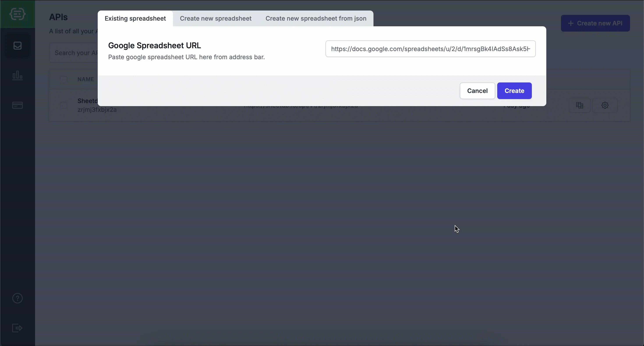This screenshot has width=644, height=346.
Task: Switch to Existing spreadsheet tab
Action: (x=135, y=18)
